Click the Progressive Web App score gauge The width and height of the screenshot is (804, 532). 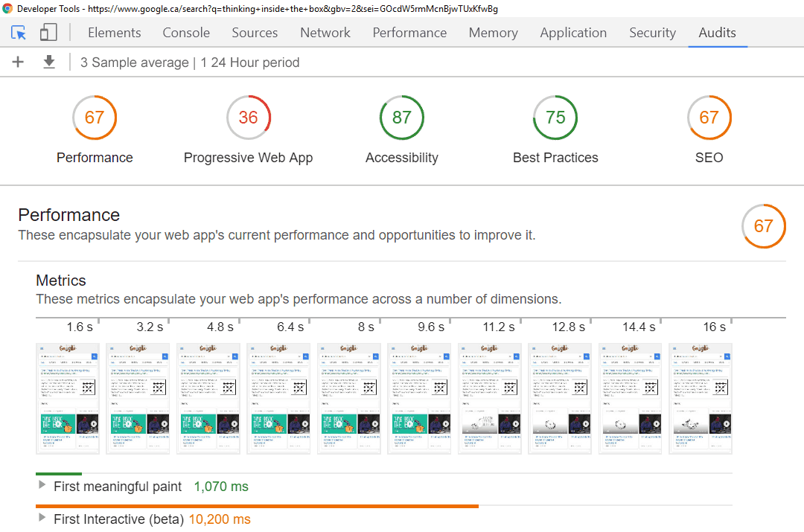coord(249,118)
